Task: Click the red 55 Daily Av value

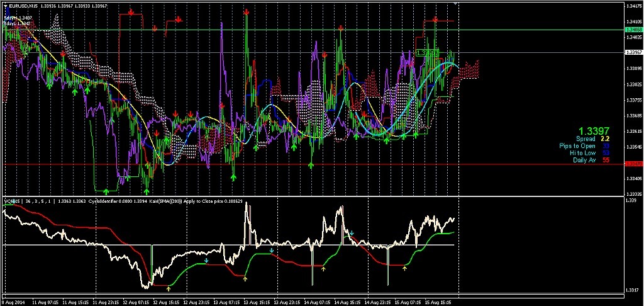Action: click(x=606, y=160)
